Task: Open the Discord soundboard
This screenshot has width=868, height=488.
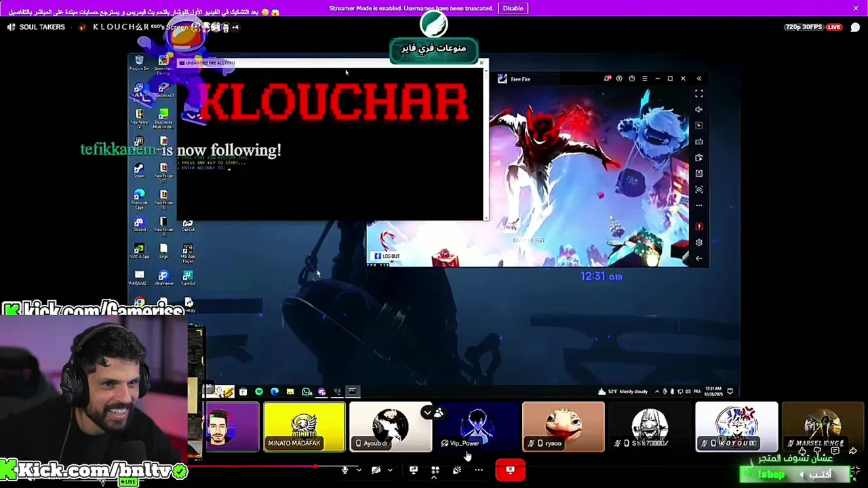Action: pos(457,470)
